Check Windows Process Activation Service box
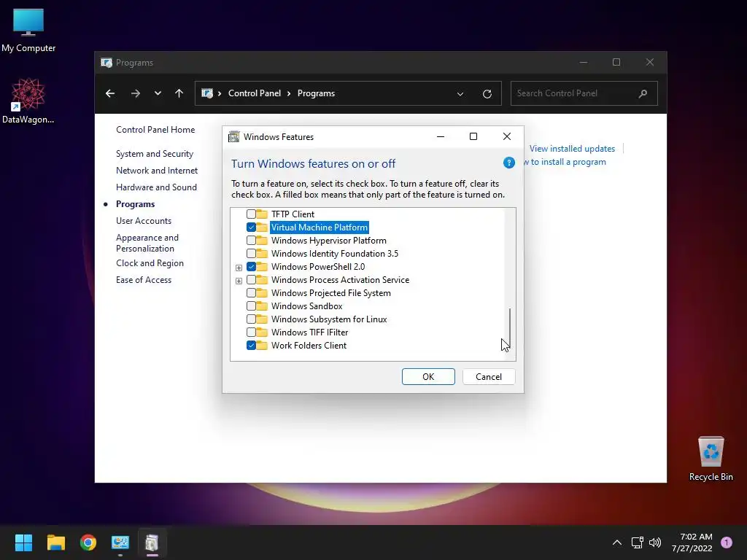The image size is (747, 560). pyautogui.click(x=251, y=279)
